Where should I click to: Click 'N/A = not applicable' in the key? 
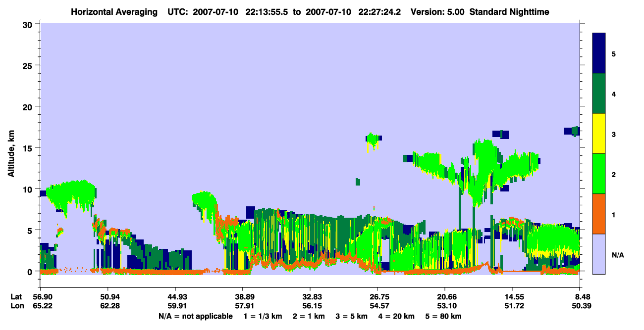click(196, 316)
